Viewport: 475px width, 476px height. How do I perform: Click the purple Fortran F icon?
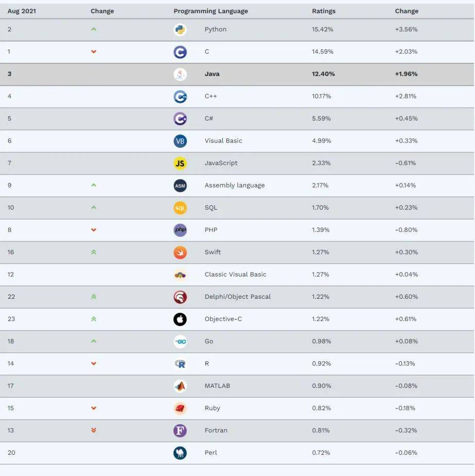180,431
